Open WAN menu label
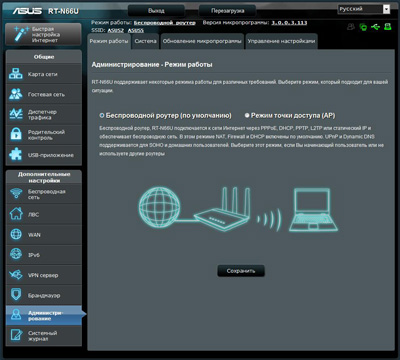400x360 pixels. coord(34,235)
